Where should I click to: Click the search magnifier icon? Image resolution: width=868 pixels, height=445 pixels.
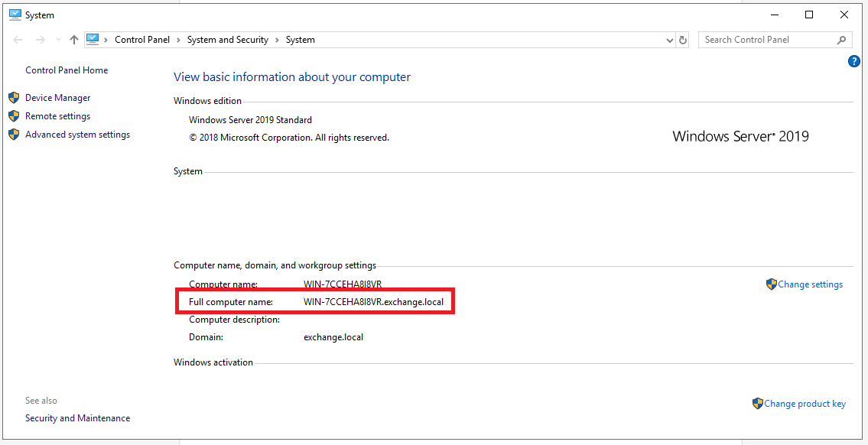(x=841, y=40)
